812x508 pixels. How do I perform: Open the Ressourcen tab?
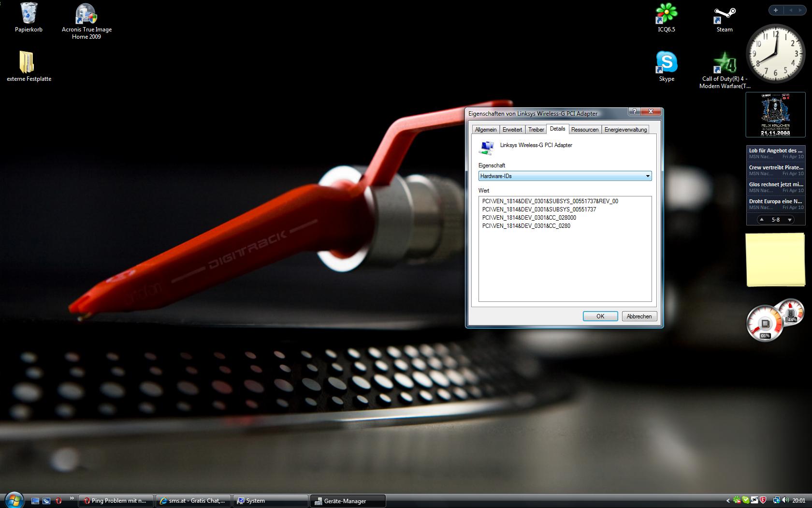[x=585, y=130]
